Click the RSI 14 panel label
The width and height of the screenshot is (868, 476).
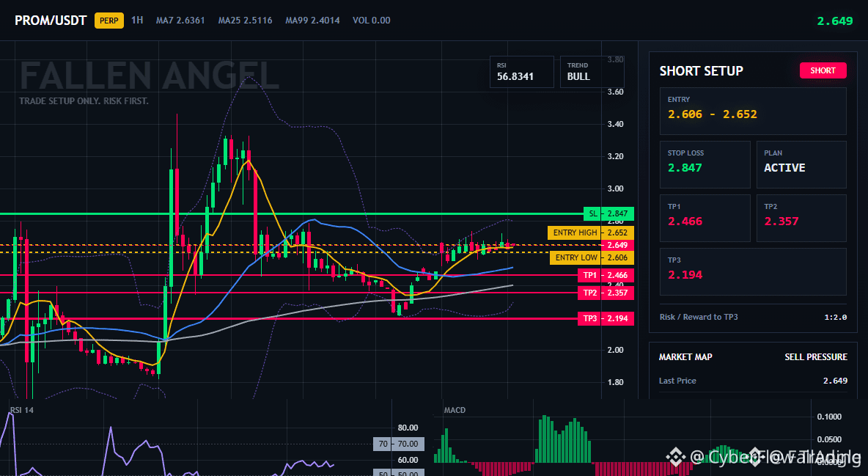click(21, 410)
